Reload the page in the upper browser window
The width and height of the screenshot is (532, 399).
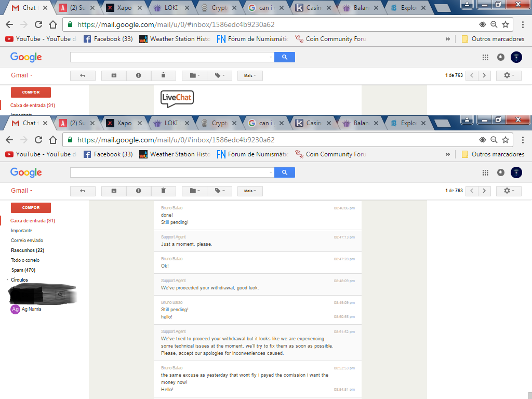pos(38,24)
